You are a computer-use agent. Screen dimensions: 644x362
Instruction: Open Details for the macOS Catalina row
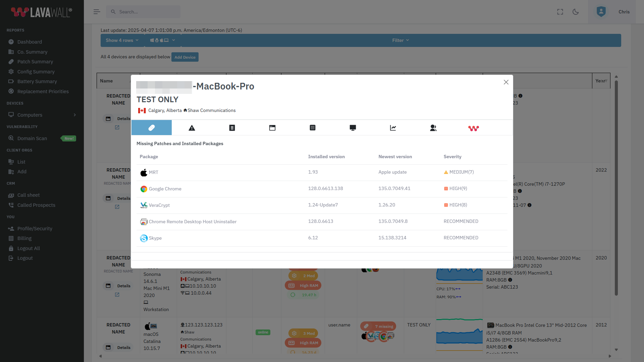pyautogui.click(x=117, y=348)
